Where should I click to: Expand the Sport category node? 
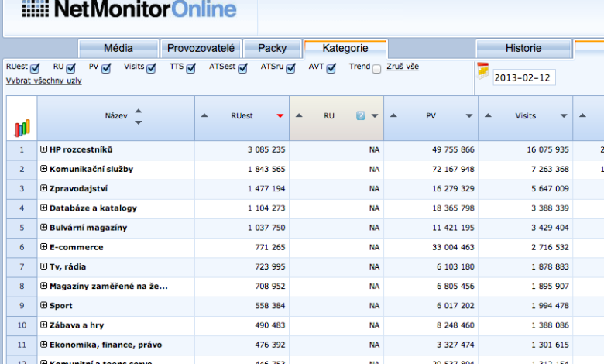tap(44, 306)
